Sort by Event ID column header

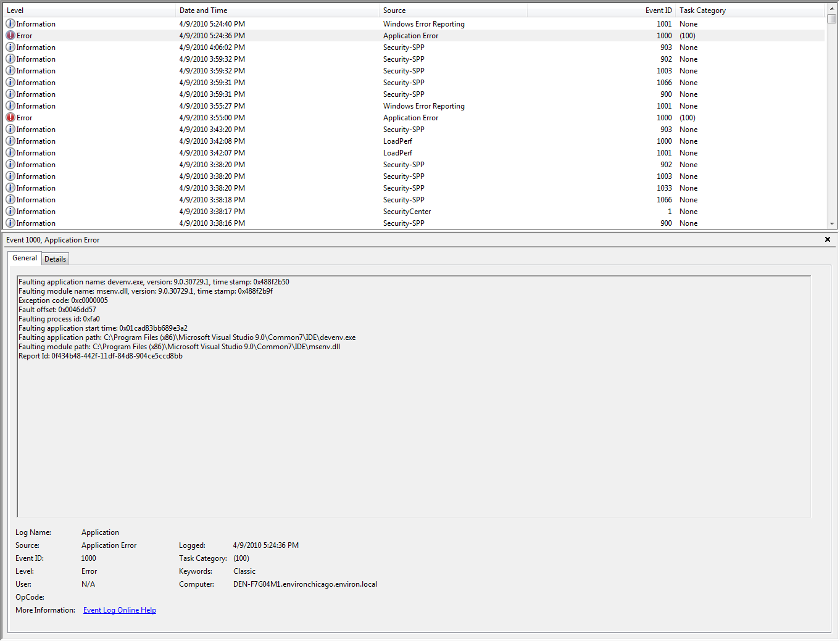click(x=602, y=10)
